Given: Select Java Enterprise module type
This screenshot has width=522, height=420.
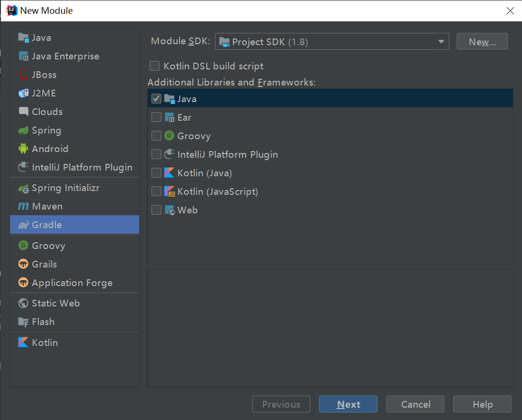Looking at the screenshot, I should click(x=65, y=56).
